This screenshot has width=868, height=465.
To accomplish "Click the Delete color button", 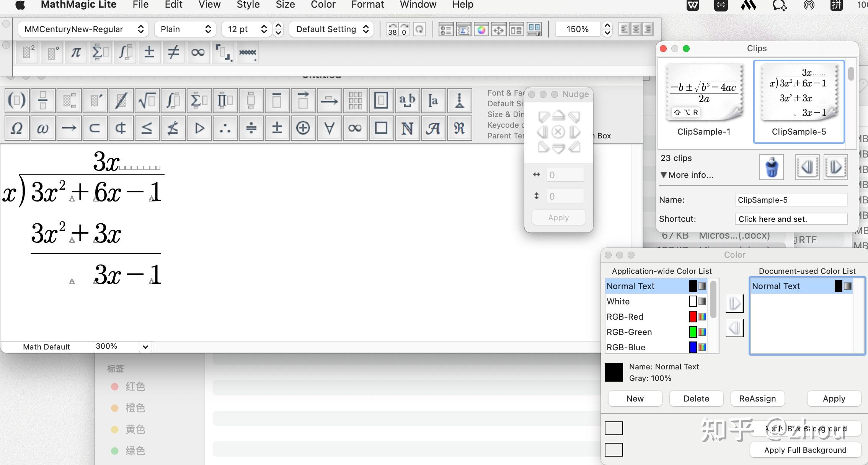I will (696, 398).
